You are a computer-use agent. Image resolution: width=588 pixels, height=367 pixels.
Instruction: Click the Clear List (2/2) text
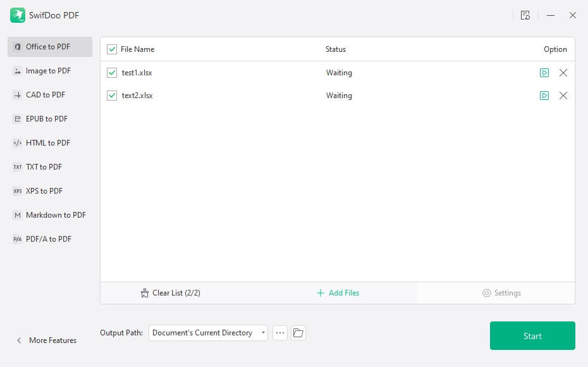coord(176,293)
